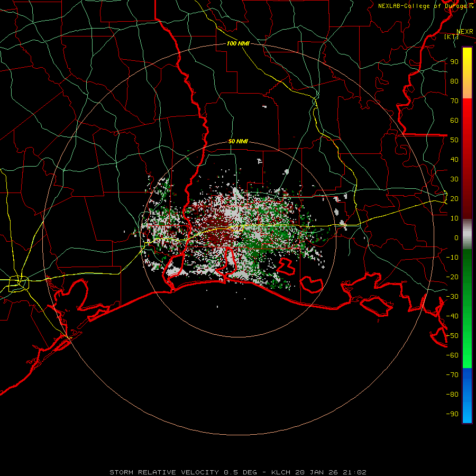Image resolution: width=476 pixels, height=476 pixels.
Task: Click the "0" value on velocity scale
Action: click(456, 237)
